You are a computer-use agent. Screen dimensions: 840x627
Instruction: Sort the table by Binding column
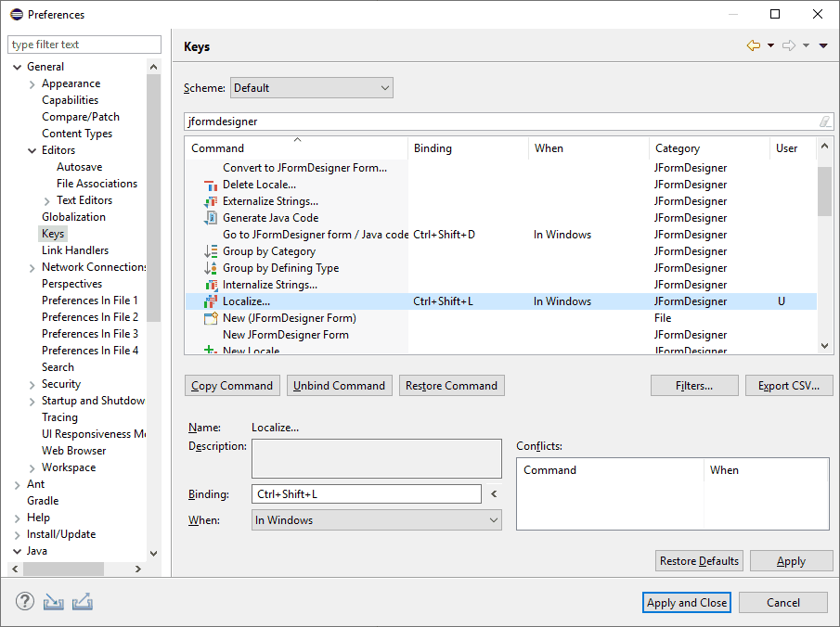(470, 148)
